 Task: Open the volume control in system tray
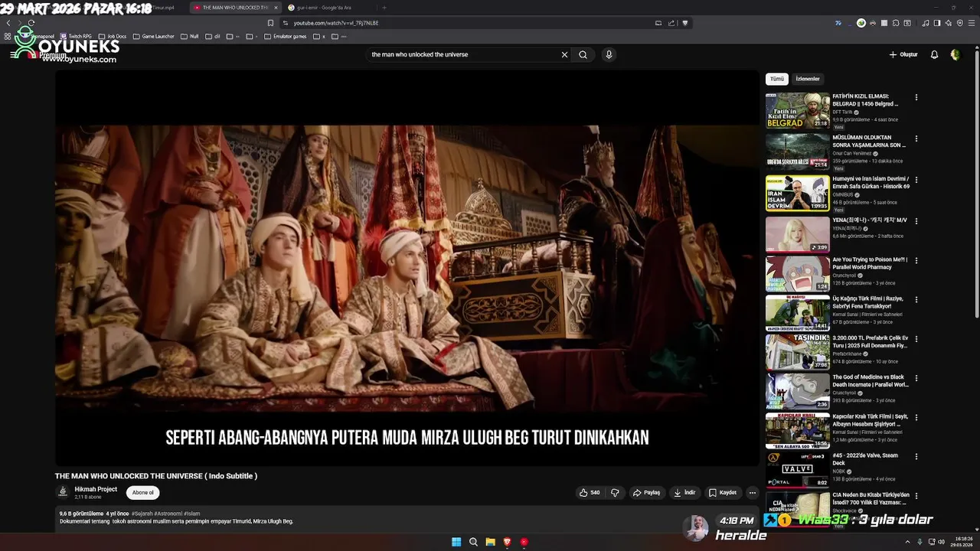click(942, 542)
